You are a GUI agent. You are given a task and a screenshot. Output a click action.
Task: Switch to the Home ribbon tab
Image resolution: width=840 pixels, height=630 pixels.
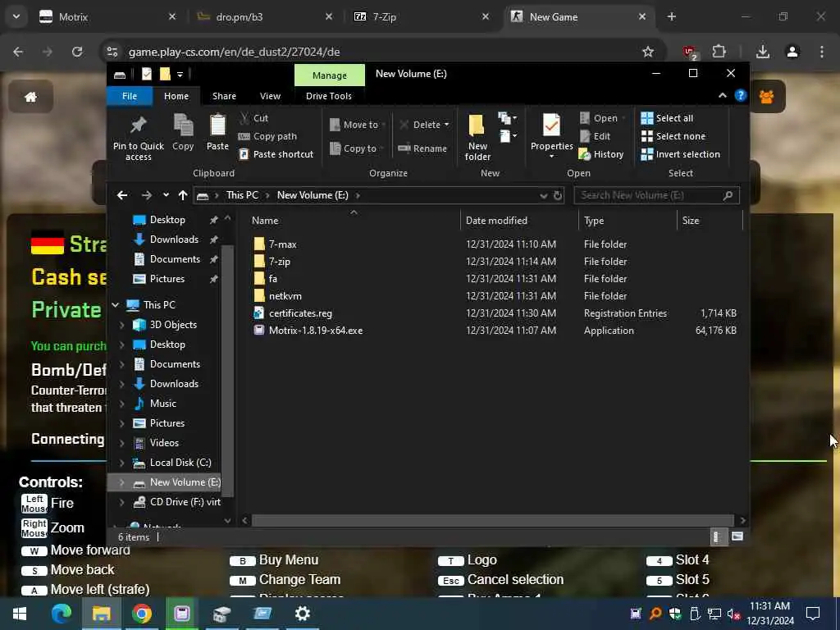[x=176, y=96]
